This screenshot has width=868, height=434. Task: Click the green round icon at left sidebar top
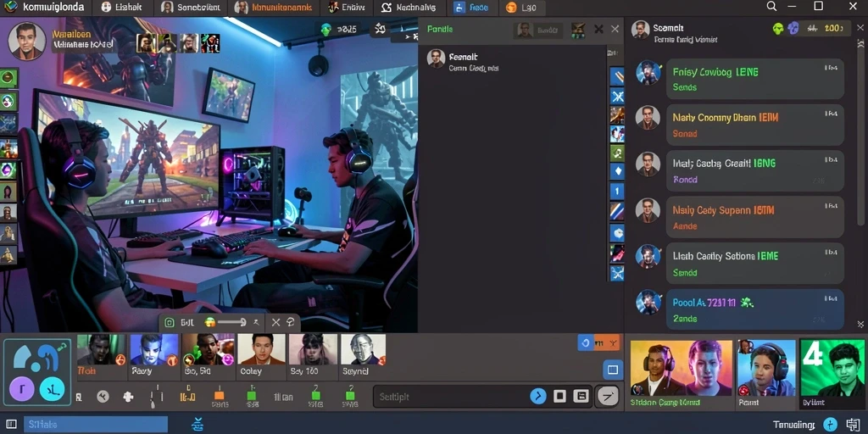(8, 78)
